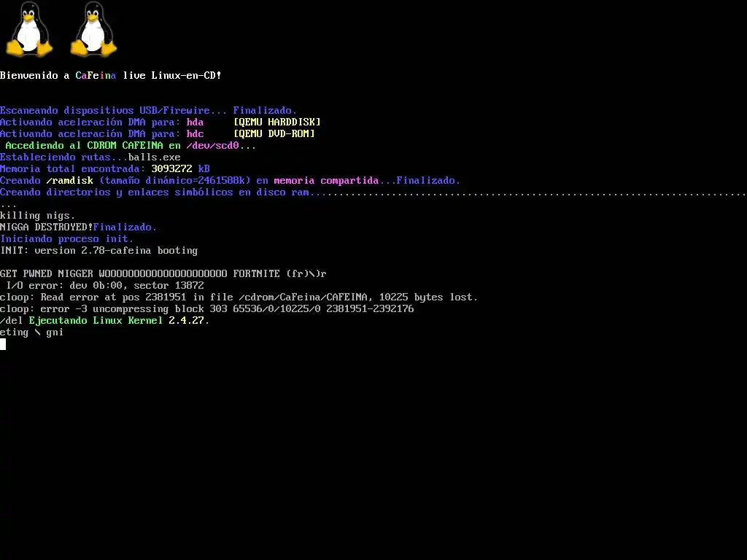This screenshot has width=747, height=560.
Task: Click 'Accediendo al CDROM CAFEINA en' text
Action: (93, 145)
